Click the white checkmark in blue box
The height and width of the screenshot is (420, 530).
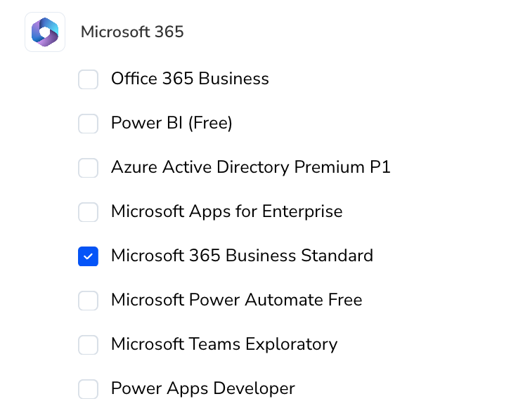89,256
